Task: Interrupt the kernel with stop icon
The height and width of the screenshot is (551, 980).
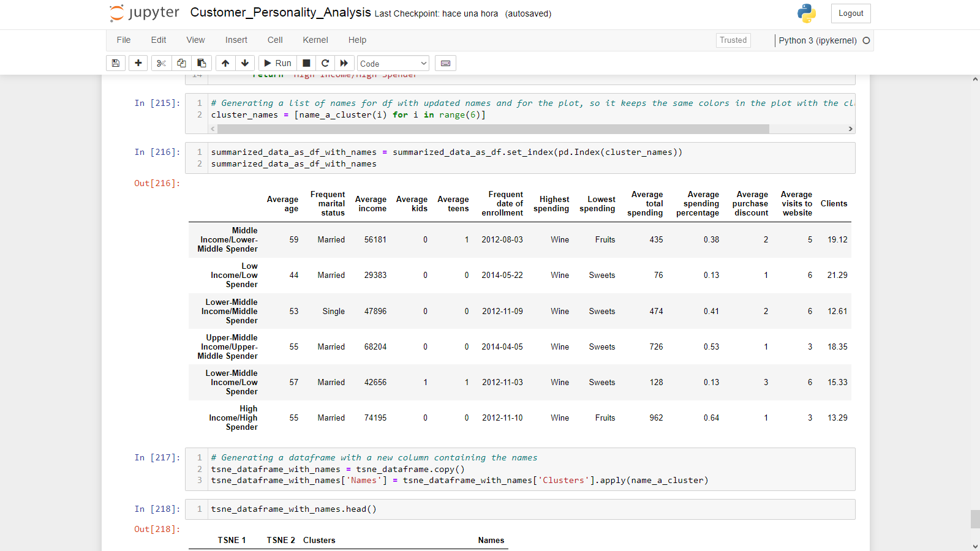Action: click(306, 63)
